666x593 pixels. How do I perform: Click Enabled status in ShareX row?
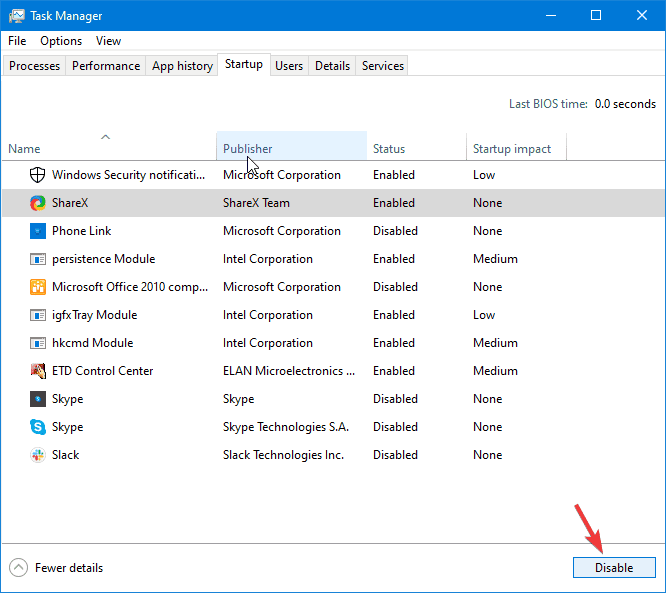pos(394,203)
